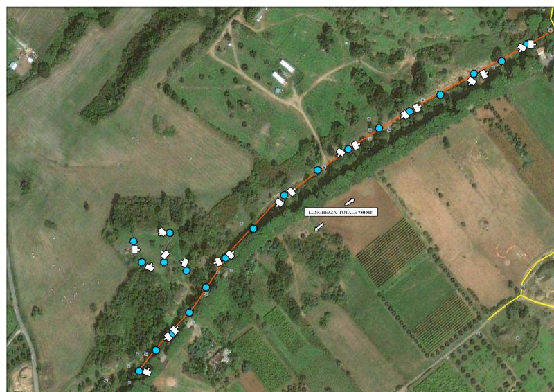Screen dimensions: 554x392
Task: Select the white arrow above the length label
Action: (x=350, y=202)
